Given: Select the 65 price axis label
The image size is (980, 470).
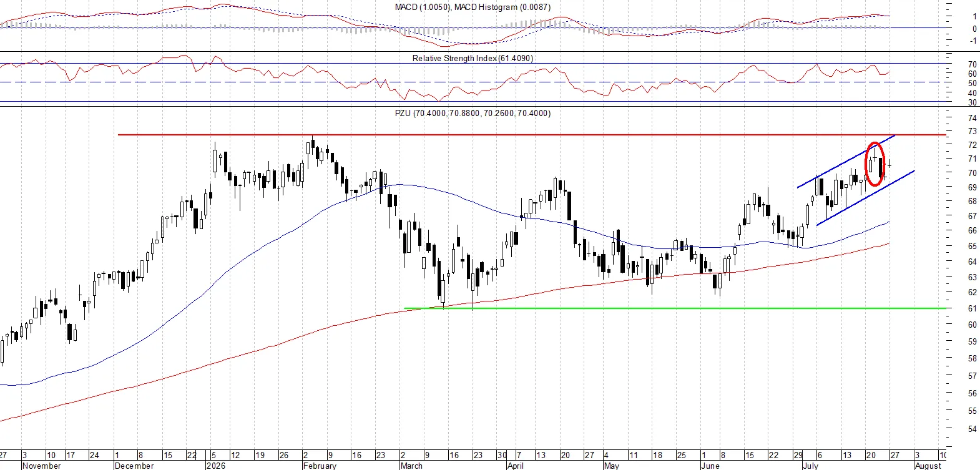Looking at the screenshot, I should point(973,247).
